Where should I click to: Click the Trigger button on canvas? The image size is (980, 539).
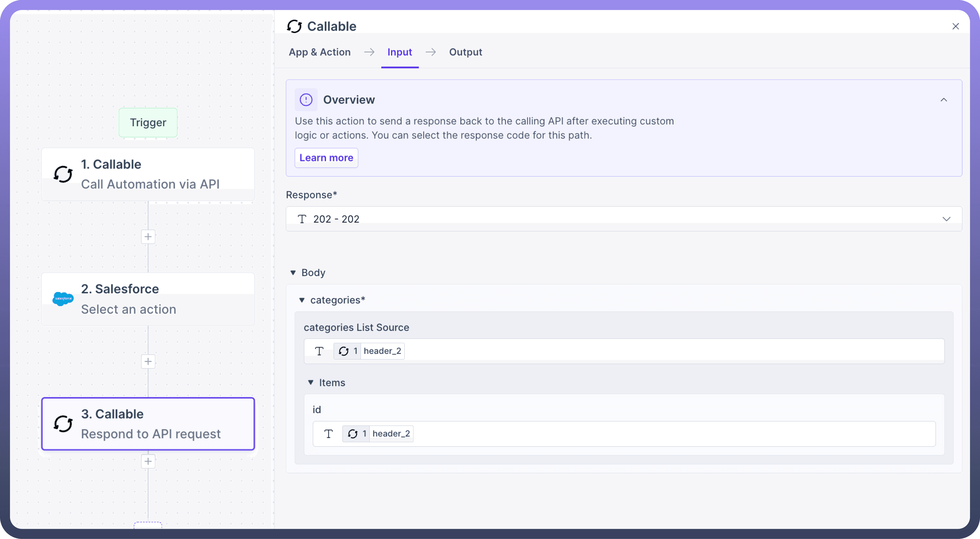[x=148, y=122]
